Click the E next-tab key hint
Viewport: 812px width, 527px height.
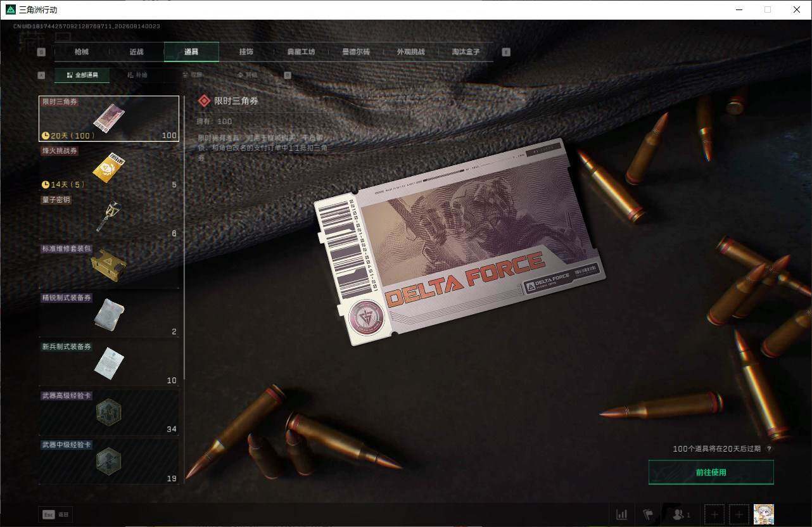(506, 52)
